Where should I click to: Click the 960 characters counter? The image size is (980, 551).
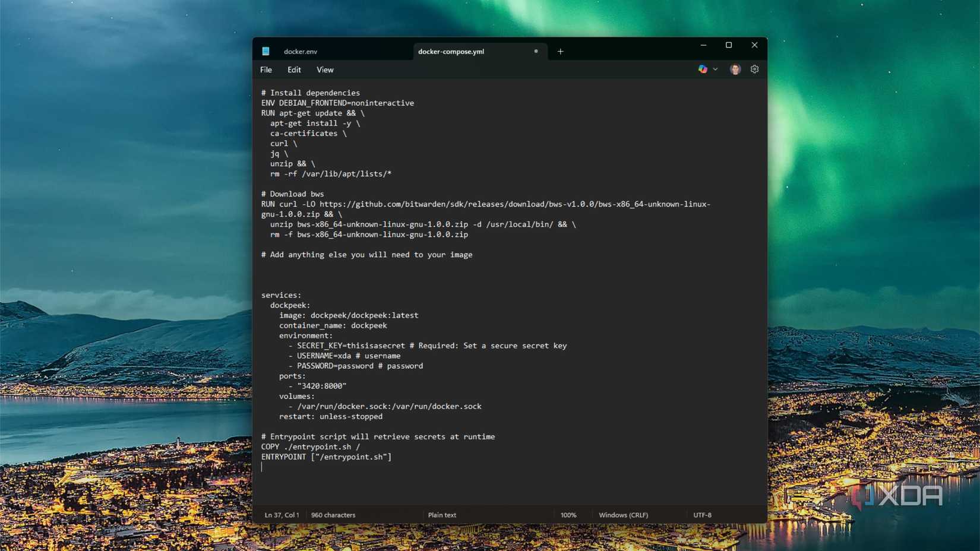[333, 515]
